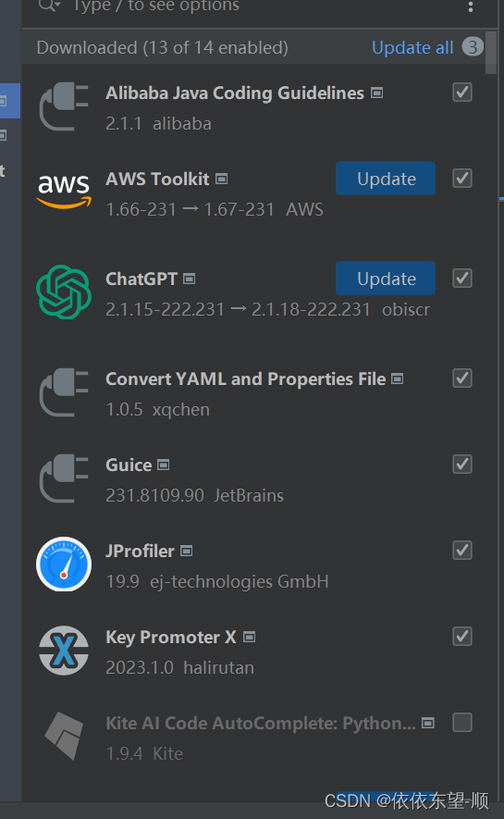Click the Kite AI plugin icon
The image size is (504, 819).
(x=64, y=736)
